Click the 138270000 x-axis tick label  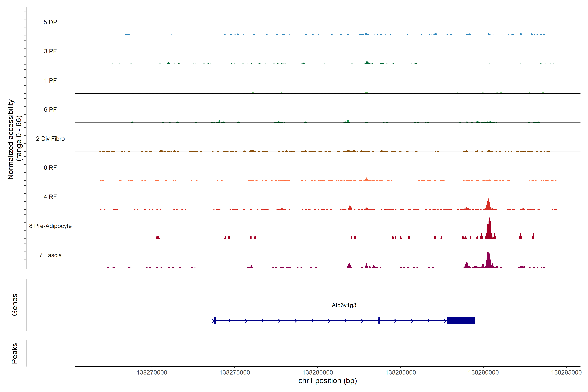pyautogui.click(x=152, y=373)
